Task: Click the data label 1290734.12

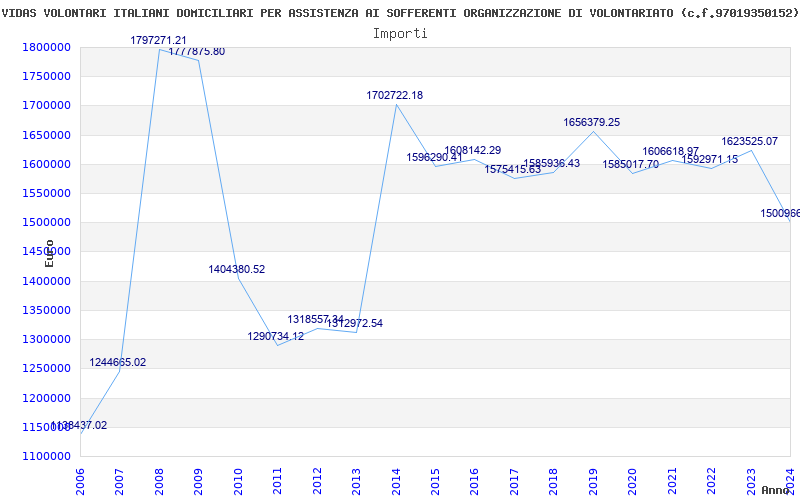Action: pyautogui.click(x=276, y=337)
